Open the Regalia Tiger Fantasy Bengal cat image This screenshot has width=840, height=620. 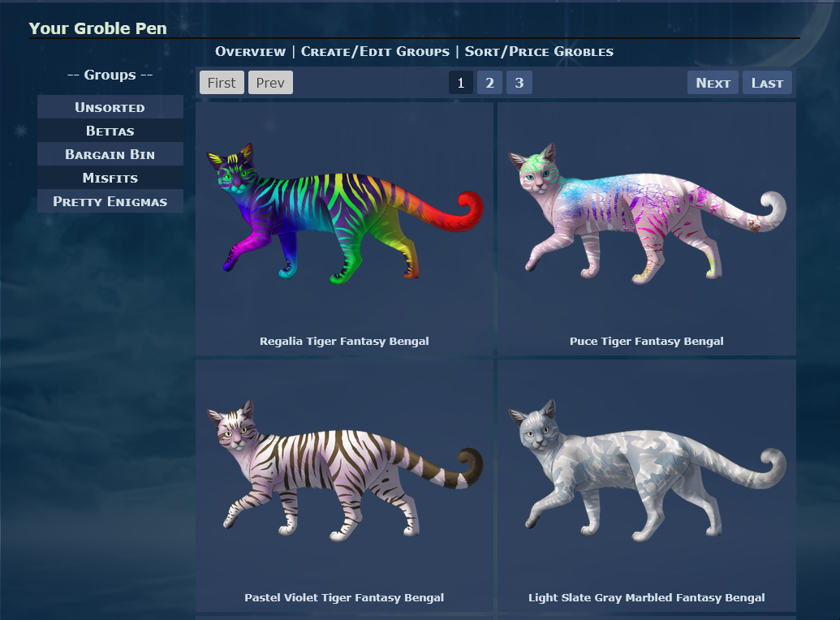(x=344, y=214)
